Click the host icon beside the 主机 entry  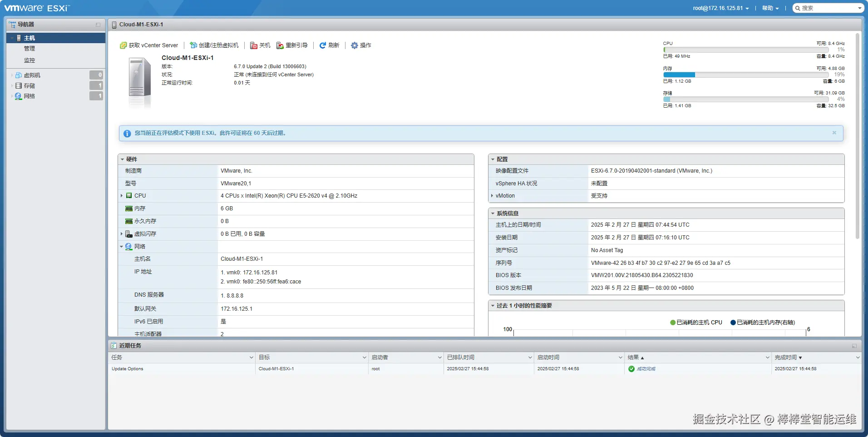[x=19, y=38]
